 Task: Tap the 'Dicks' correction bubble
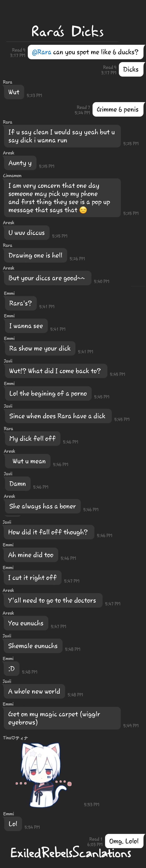coord(131,69)
